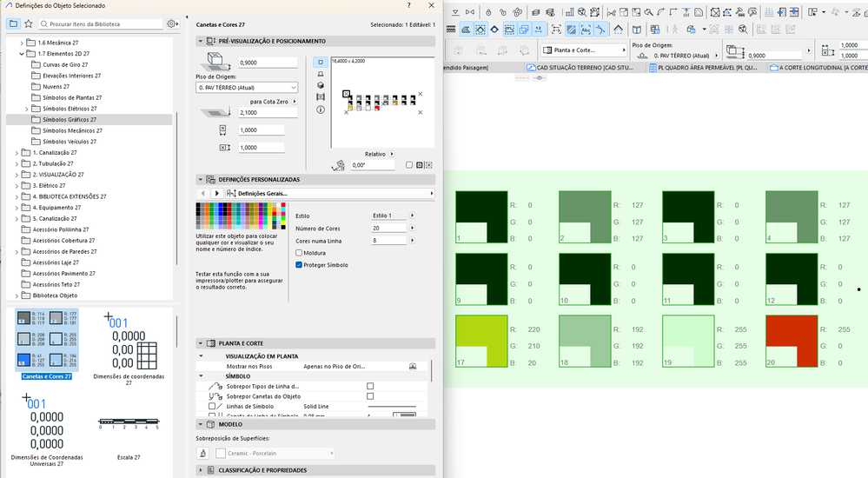Tick Sobrepor Canetas do Objeto checkbox
Screen dimensions: 868x478
pyautogui.click(x=370, y=396)
